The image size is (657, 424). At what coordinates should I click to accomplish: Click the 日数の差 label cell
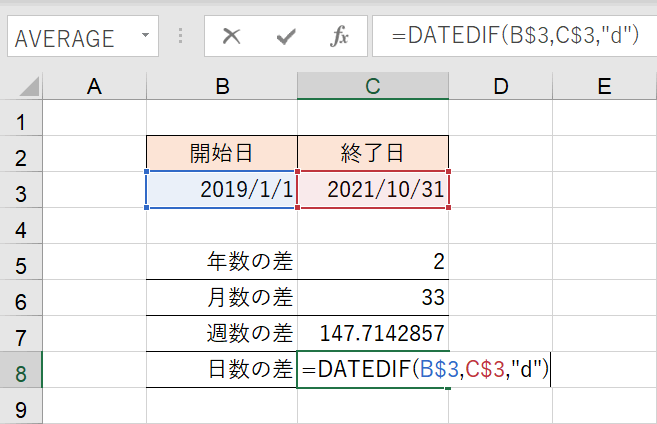pos(222,370)
